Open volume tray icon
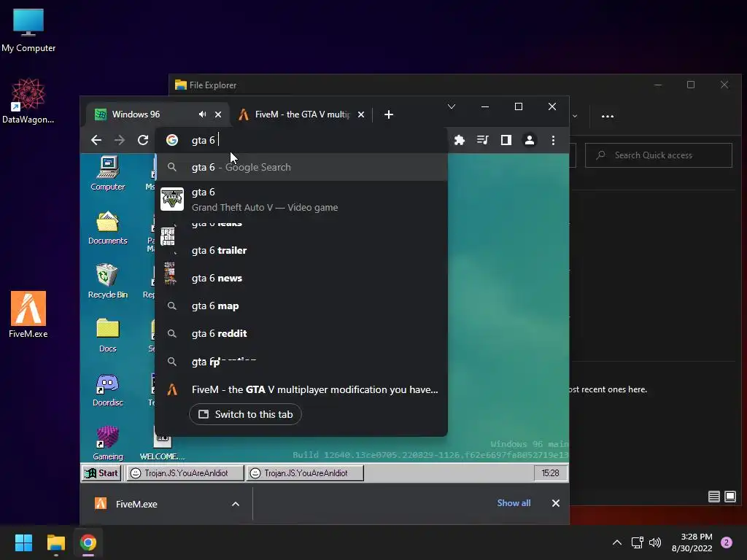 (x=655, y=542)
